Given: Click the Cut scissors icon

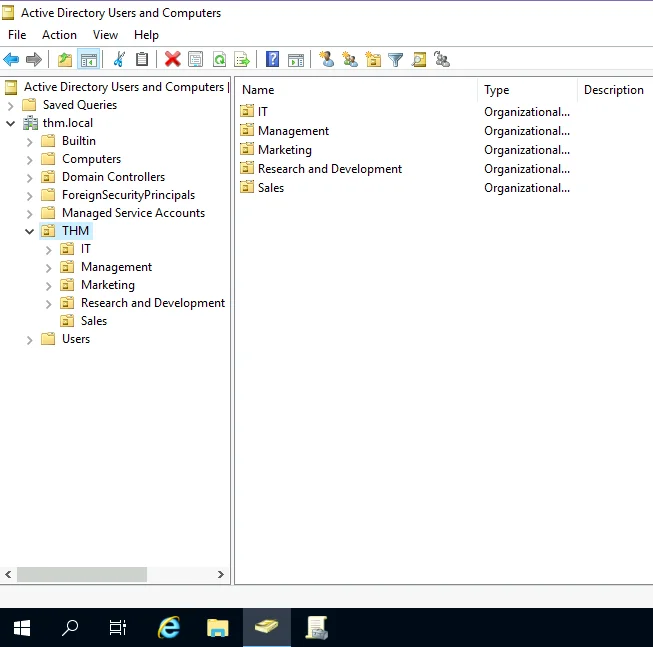Looking at the screenshot, I should (119, 60).
